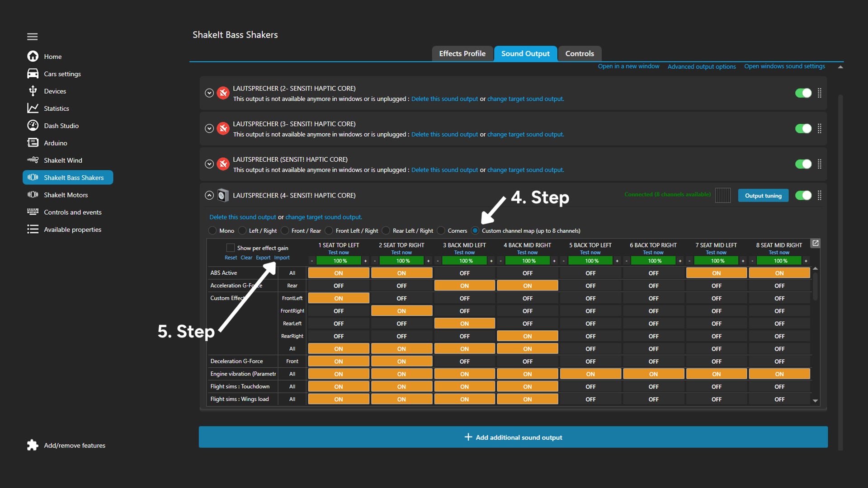Increase gain for 1 Seat Top Left

pos(365,261)
